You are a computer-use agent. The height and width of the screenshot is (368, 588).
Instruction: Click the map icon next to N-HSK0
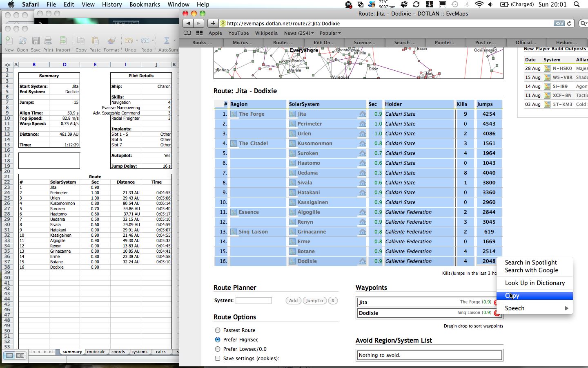[547, 68]
